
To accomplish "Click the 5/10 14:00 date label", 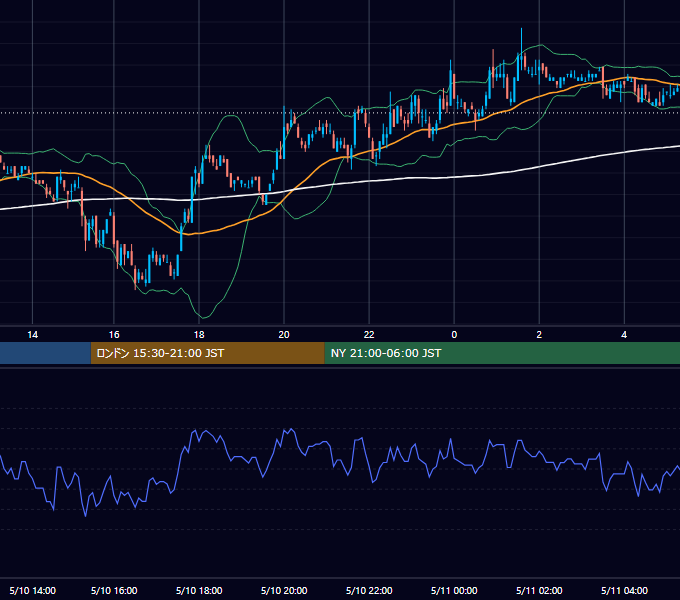I will coord(33,591).
